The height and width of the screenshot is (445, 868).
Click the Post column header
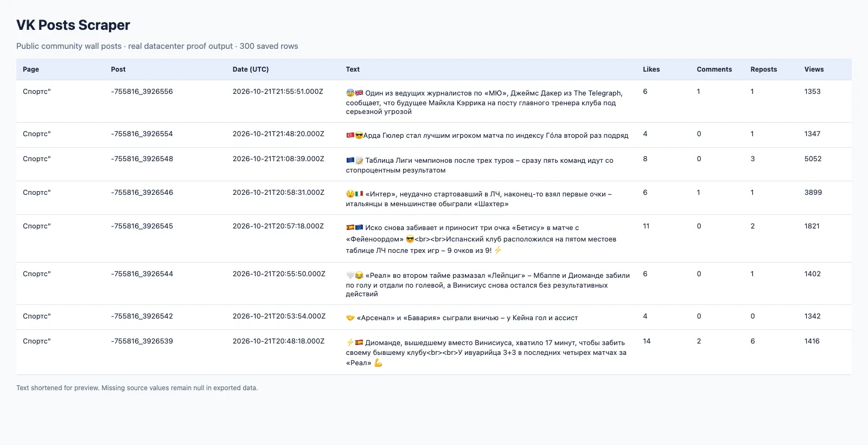118,69
